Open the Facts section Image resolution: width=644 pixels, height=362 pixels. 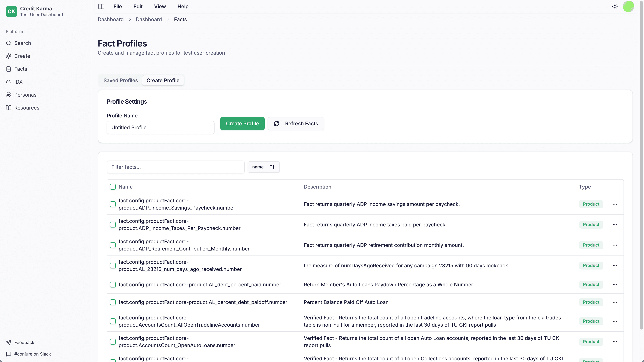[20, 69]
